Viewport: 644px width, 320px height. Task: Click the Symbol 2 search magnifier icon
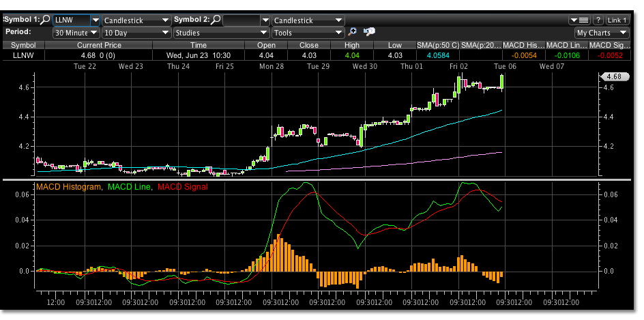coord(216,20)
